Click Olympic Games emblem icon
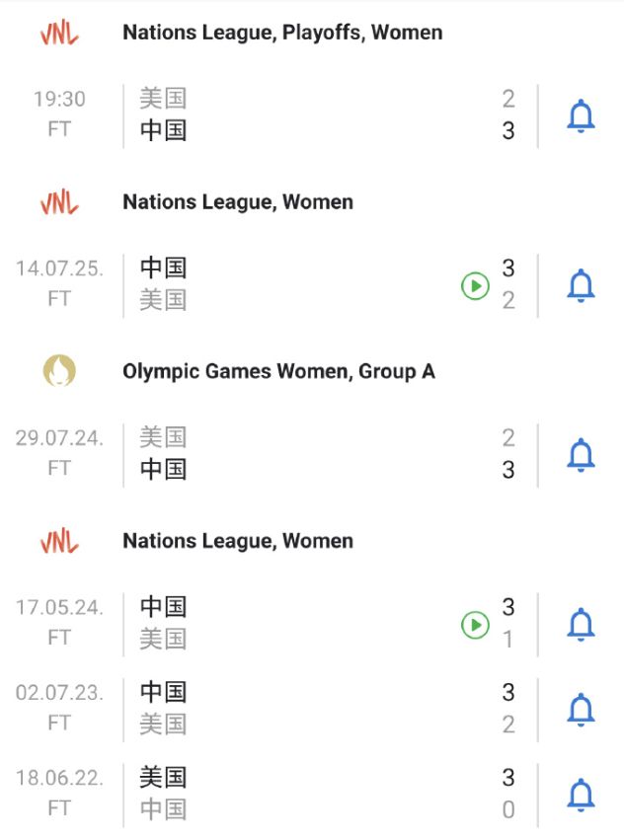The height and width of the screenshot is (840, 624). [59, 371]
